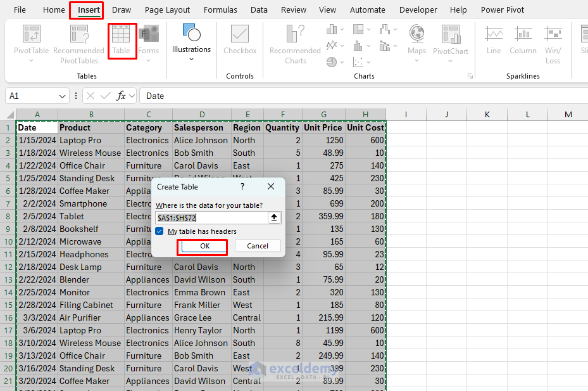Click the formula bar Cancel X
This screenshot has width=588, height=391.
click(91, 96)
